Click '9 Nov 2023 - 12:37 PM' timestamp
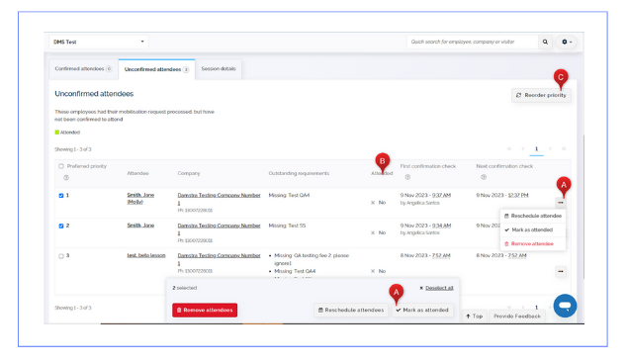626x364 pixels. tap(502, 195)
